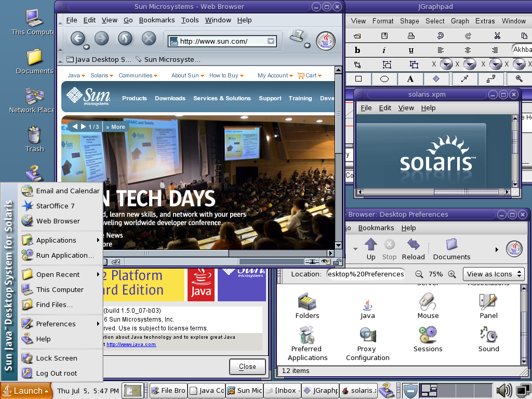This screenshot has height=399, width=532.
Task: Select StarOffice 7 in the Launch menu
Action: click(x=61, y=206)
